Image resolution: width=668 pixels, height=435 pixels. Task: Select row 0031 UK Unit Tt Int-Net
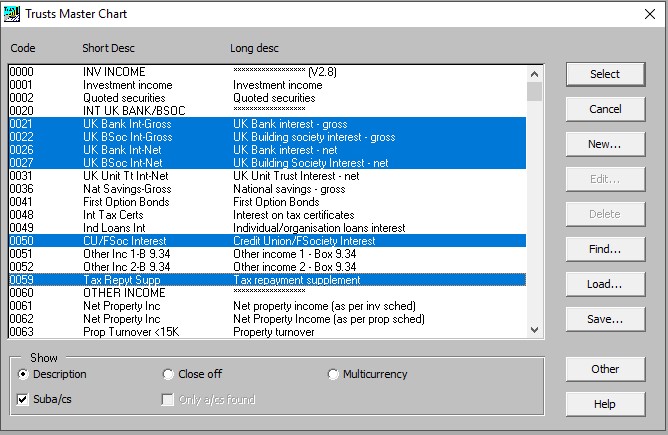[268, 176]
